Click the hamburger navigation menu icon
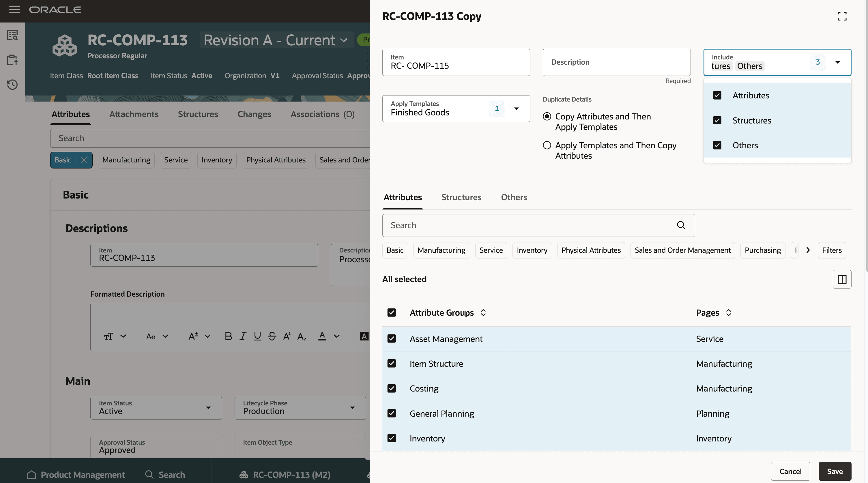This screenshot has height=483, width=868. (14, 10)
